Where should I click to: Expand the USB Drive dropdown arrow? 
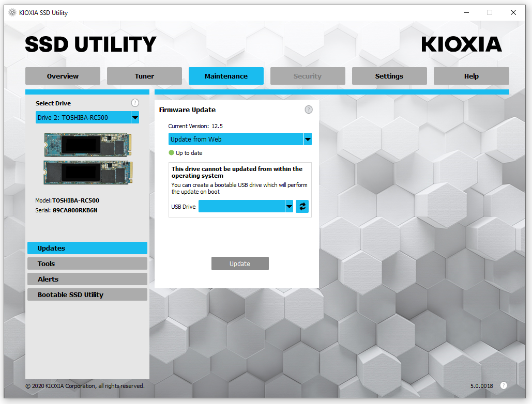289,207
